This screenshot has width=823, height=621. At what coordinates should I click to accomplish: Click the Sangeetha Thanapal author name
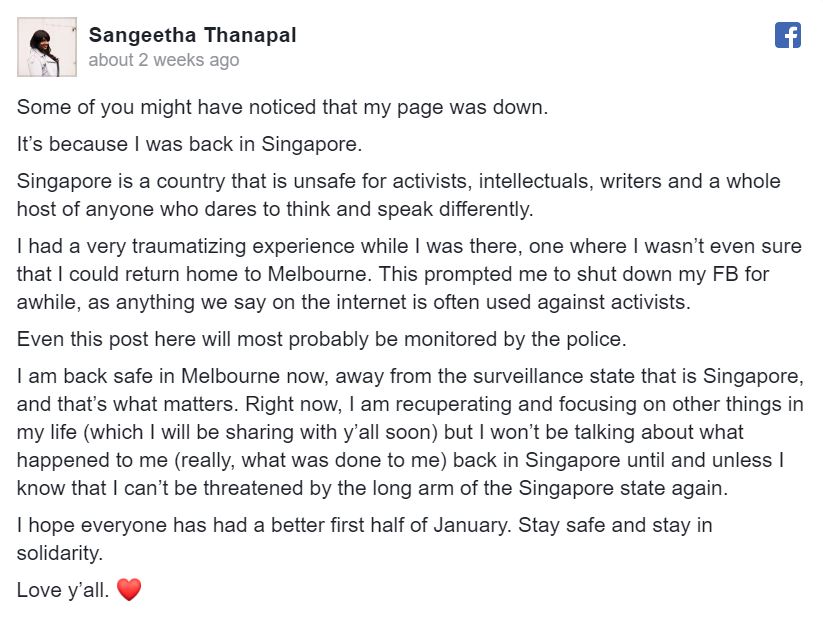[x=193, y=35]
